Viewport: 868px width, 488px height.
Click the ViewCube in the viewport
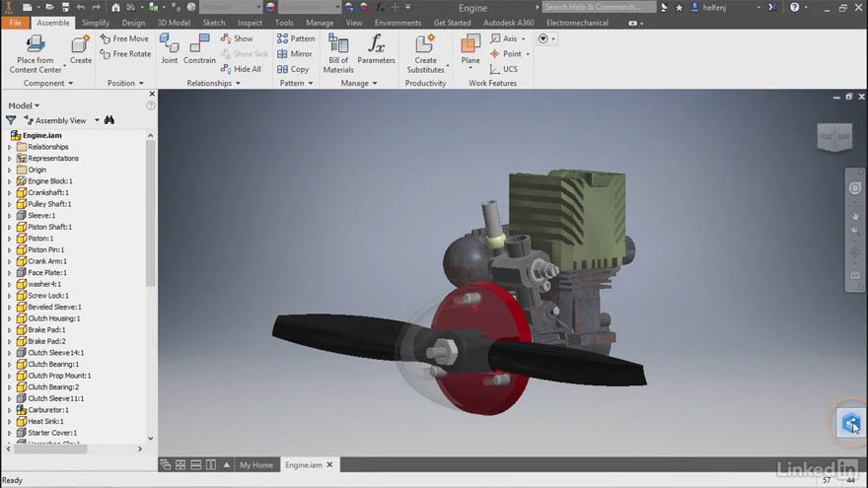[834, 137]
